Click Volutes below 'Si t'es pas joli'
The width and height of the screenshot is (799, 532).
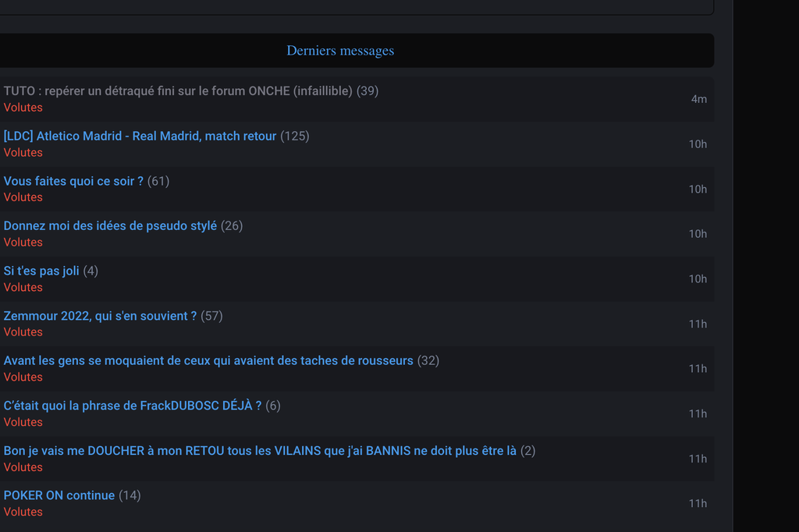tap(23, 288)
